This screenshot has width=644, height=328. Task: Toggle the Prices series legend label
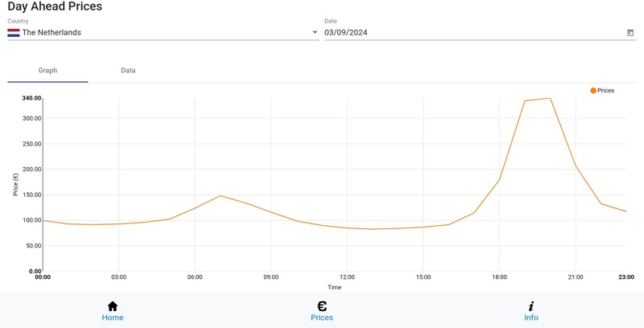pyautogui.click(x=606, y=91)
